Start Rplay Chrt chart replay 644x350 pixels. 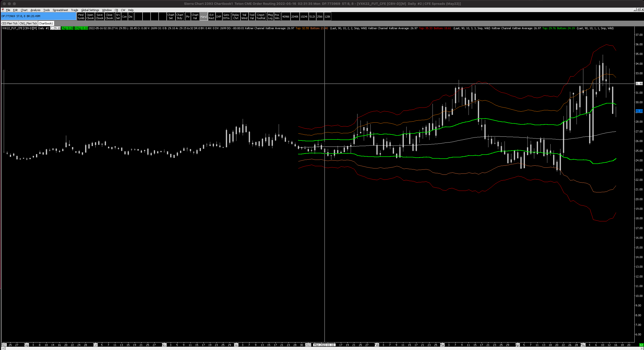[236, 17]
